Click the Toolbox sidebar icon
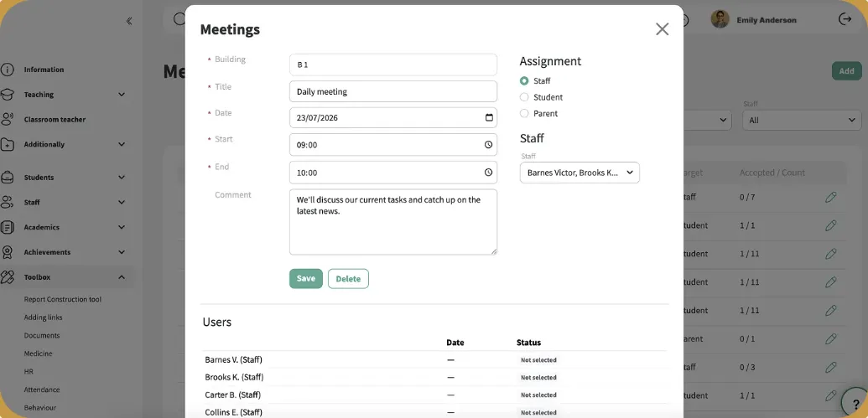 8,277
